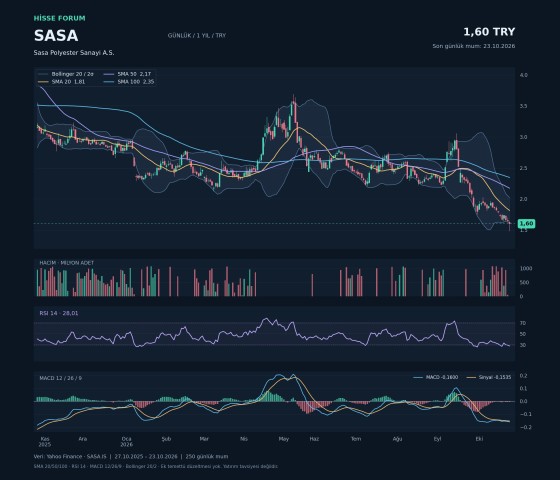Click the HİSSE FORUM brand label
The height and width of the screenshot is (480, 560).
tap(60, 18)
